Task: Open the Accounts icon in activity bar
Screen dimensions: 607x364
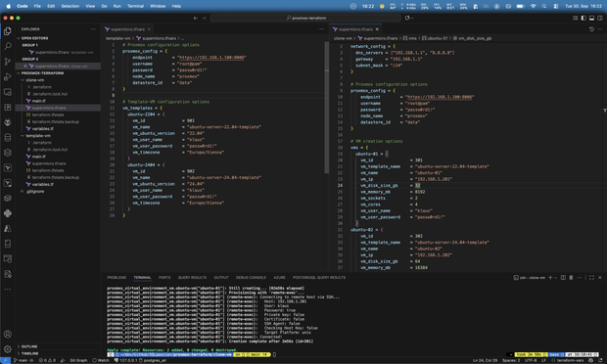Action: [x=8, y=334]
